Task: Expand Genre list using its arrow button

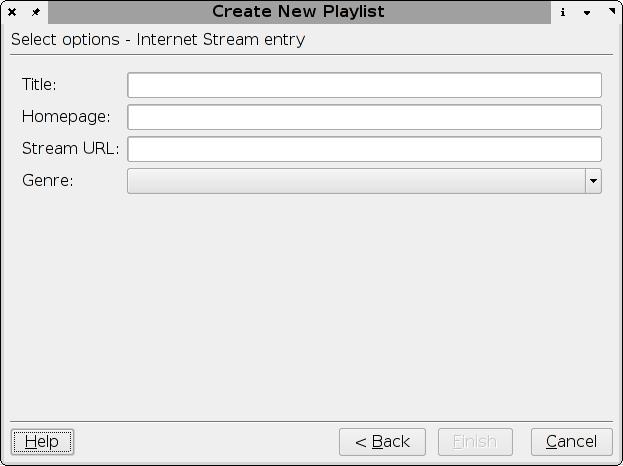Action: point(593,181)
